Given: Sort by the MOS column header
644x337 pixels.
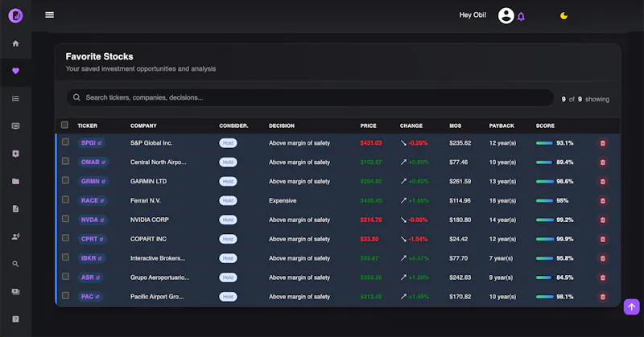Looking at the screenshot, I should [455, 125].
